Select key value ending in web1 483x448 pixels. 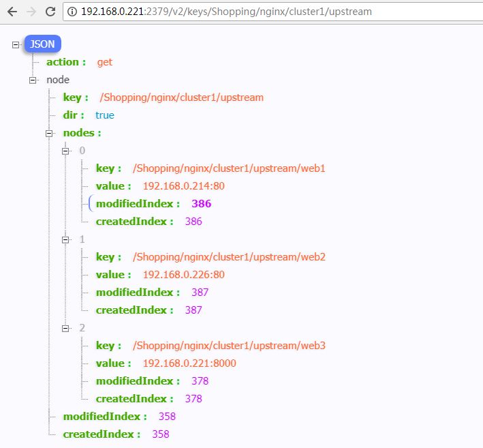click(229, 168)
